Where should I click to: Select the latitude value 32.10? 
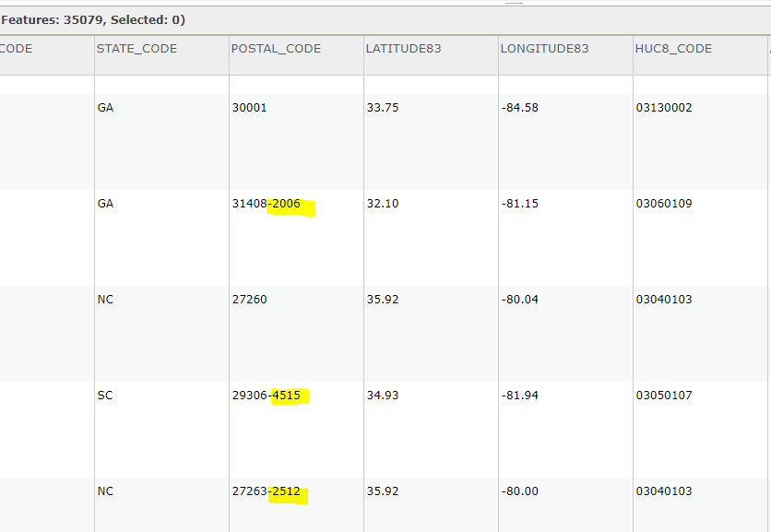pyautogui.click(x=383, y=204)
